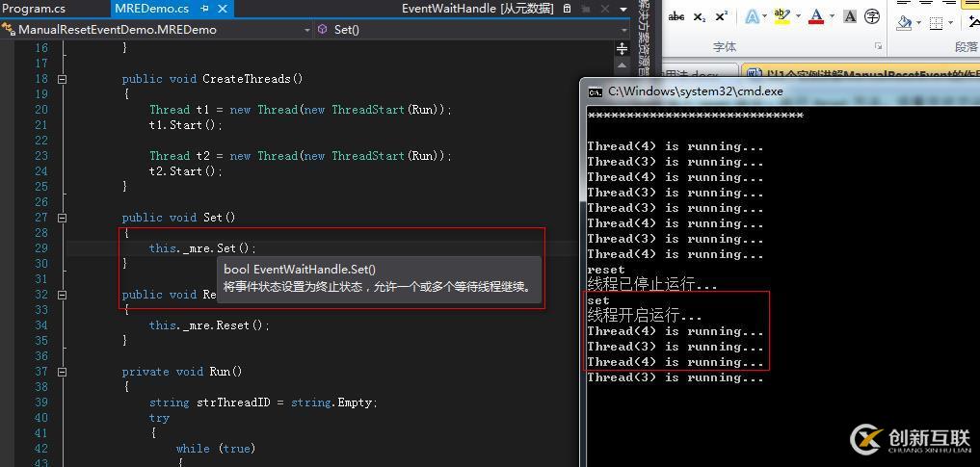Image resolution: width=980 pixels, height=467 pixels.
Task: Open the Set() member dropdown
Action: [x=472, y=29]
